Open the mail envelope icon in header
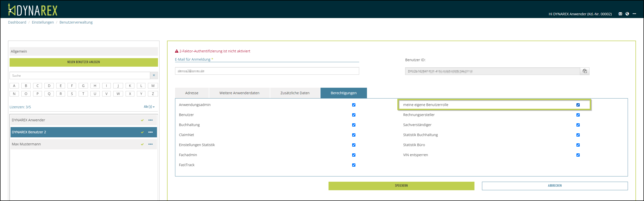644x201 pixels. (x=620, y=14)
